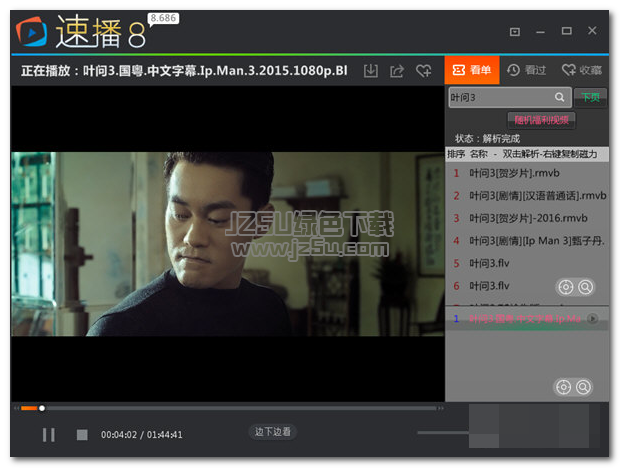Click the 边下边看 button
620x468 pixels.
pos(272,432)
